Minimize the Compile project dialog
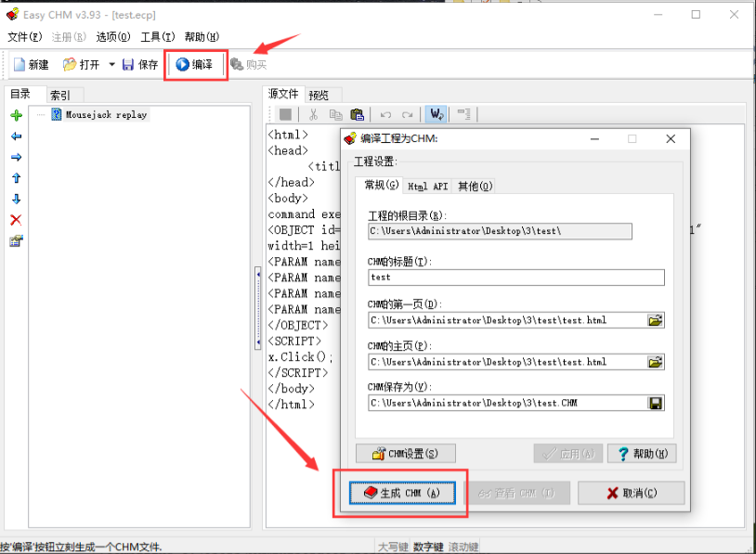The image size is (756, 554). pyautogui.click(x=594, y=139)
